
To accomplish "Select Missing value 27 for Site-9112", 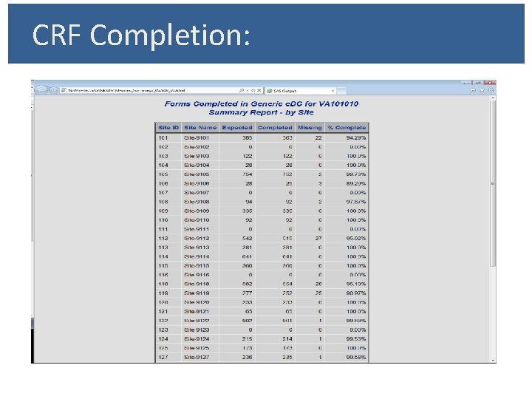I will point(318,239).
